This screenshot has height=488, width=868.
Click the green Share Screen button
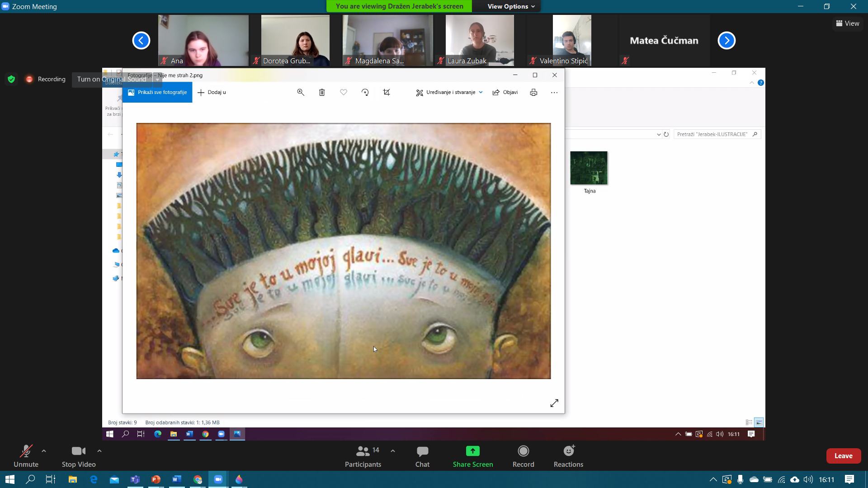(x=473, y=456)
